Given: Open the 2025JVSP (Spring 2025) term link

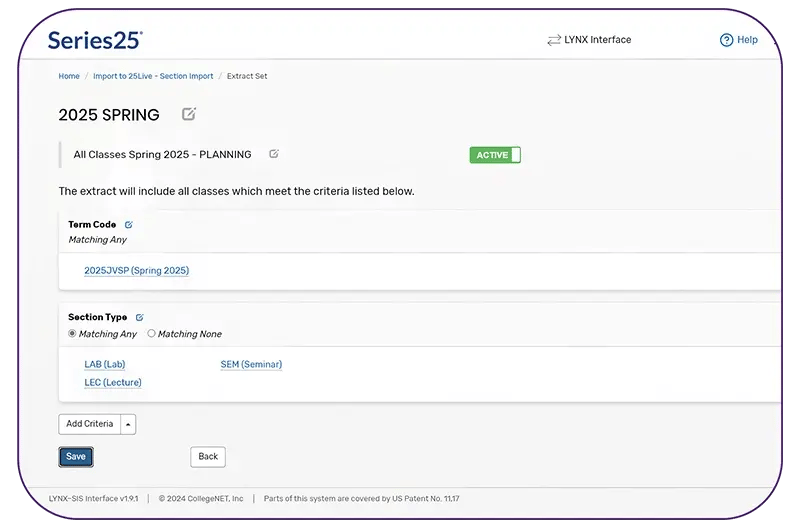Looking at the screenshot, I should 137,270.
